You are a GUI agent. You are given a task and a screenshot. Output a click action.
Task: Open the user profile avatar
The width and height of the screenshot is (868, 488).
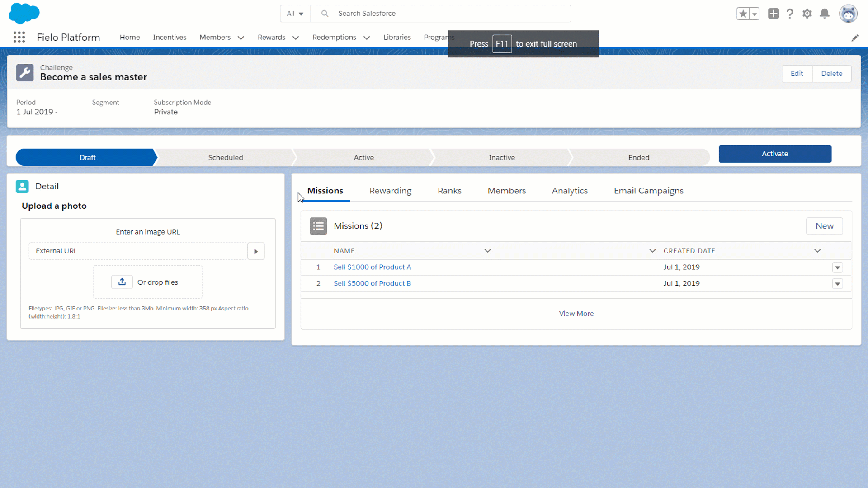848,14
